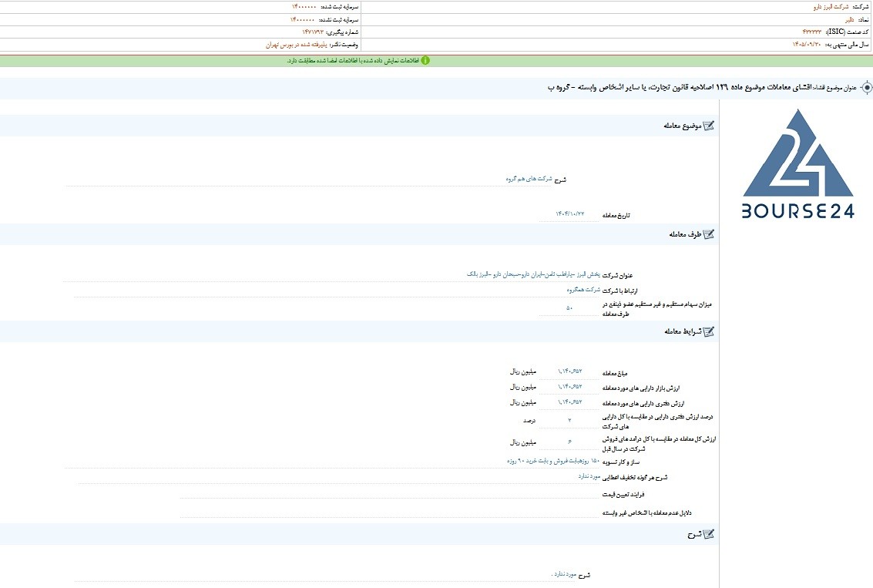The height and width of the screenshot is (588, 873).
Task: Click the green info icon in the banner
Action: (x=425, y=60)
